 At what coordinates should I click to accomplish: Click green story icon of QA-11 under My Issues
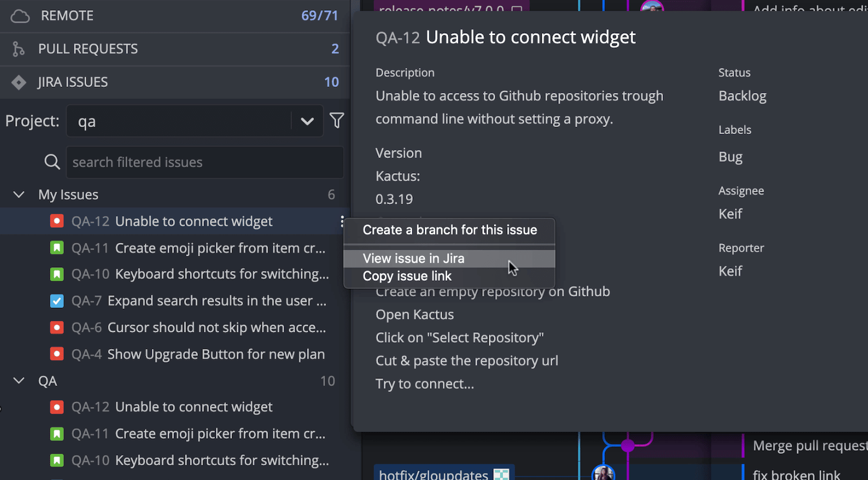pos(57,248)
